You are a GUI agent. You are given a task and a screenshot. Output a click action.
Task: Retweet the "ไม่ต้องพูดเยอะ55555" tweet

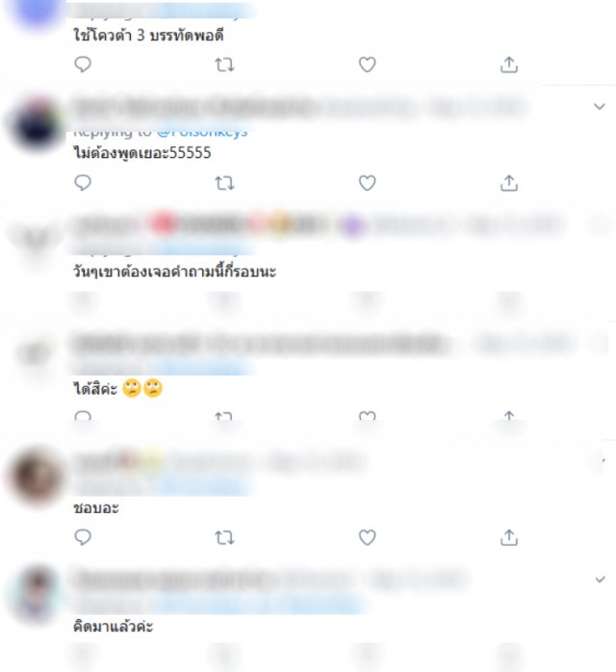click(x=224, y=184)
